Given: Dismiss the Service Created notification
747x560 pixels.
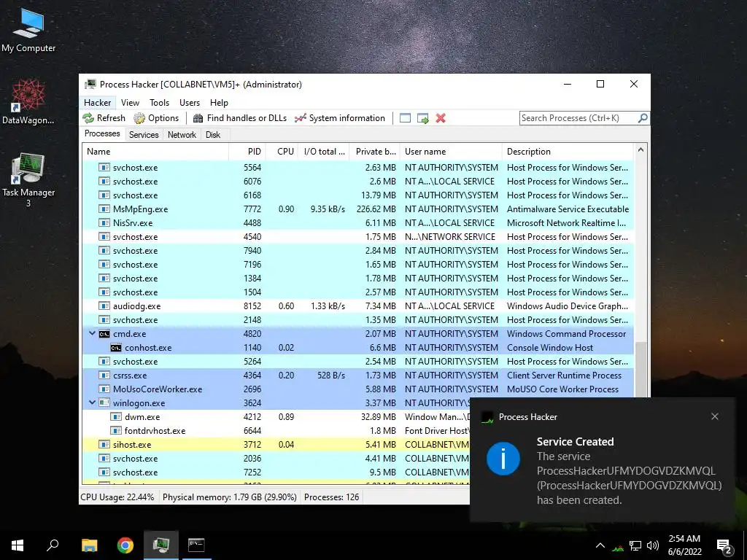Looking at the screenshot, I should [715, 416].
